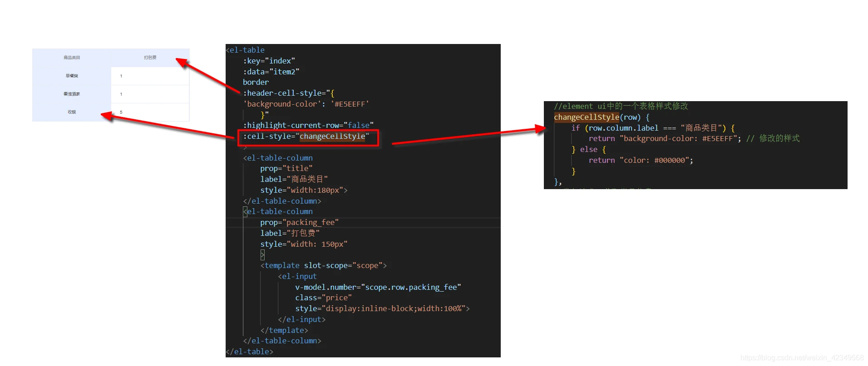
Task: Click the //element ui comment line
Action: 621,106
